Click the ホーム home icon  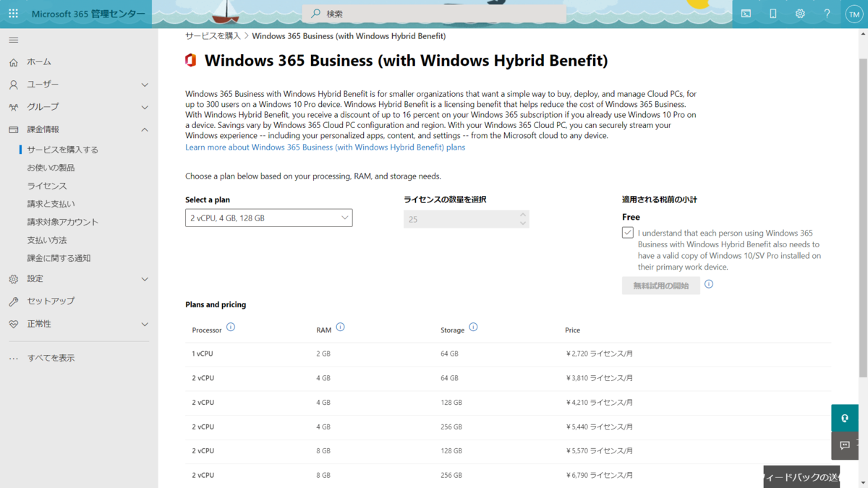pyautogui.click(x=14, y=62)
